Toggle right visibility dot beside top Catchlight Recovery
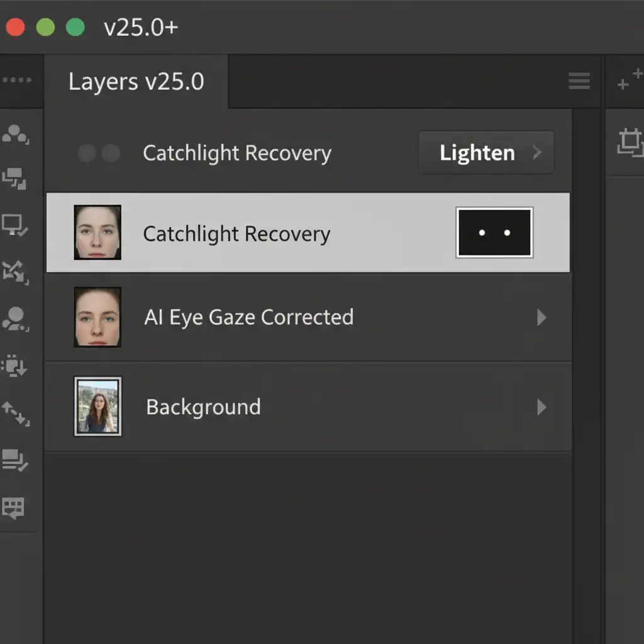The height and width of the screenshot is (644, 644). [111, 153]
